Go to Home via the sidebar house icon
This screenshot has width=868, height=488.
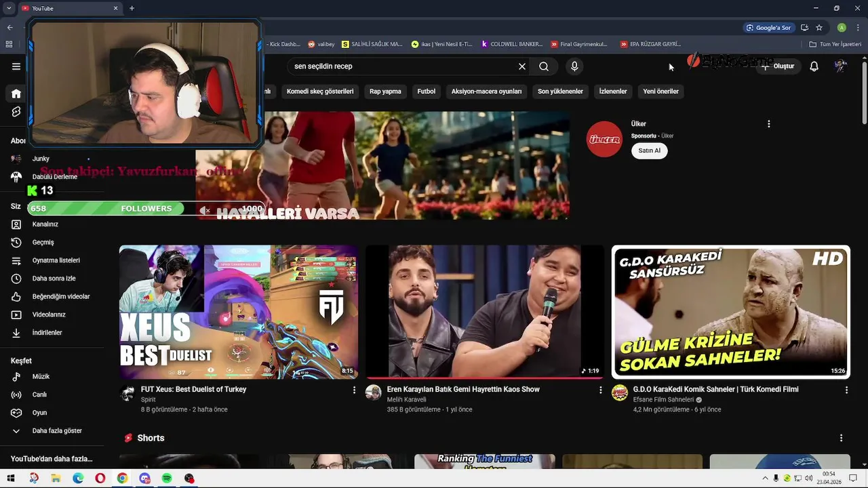tap(16, 94)
